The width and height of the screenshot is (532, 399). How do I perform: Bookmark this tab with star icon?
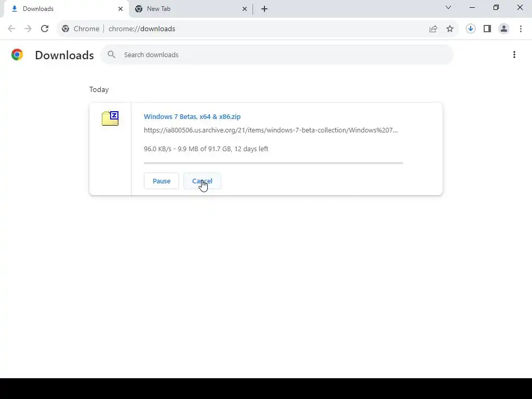450,29
